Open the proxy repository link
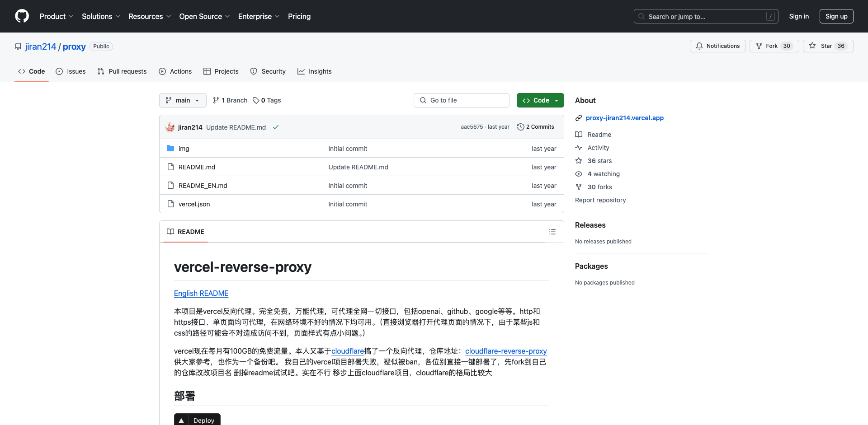This screenshot has height=425, width=868. pyautogui.click(x=74, y=47)
